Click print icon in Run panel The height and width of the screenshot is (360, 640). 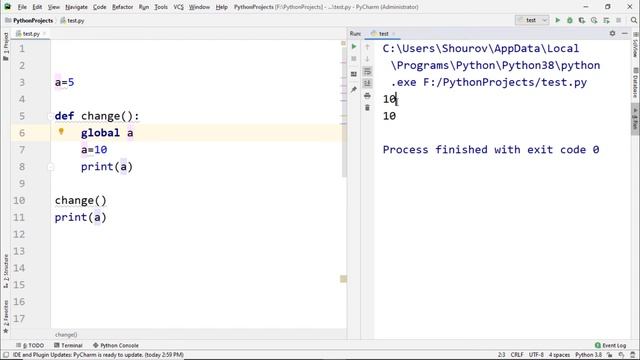(x=367, y=96)
